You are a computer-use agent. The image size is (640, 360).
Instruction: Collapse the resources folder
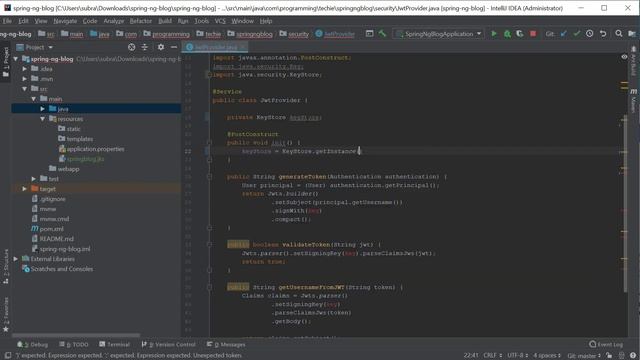(x=43, y=119)
